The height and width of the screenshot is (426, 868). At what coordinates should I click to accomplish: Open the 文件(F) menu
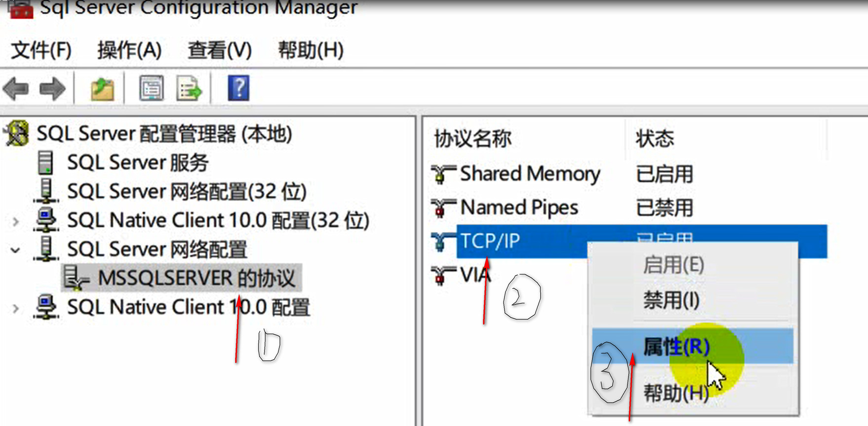point(41,50)
